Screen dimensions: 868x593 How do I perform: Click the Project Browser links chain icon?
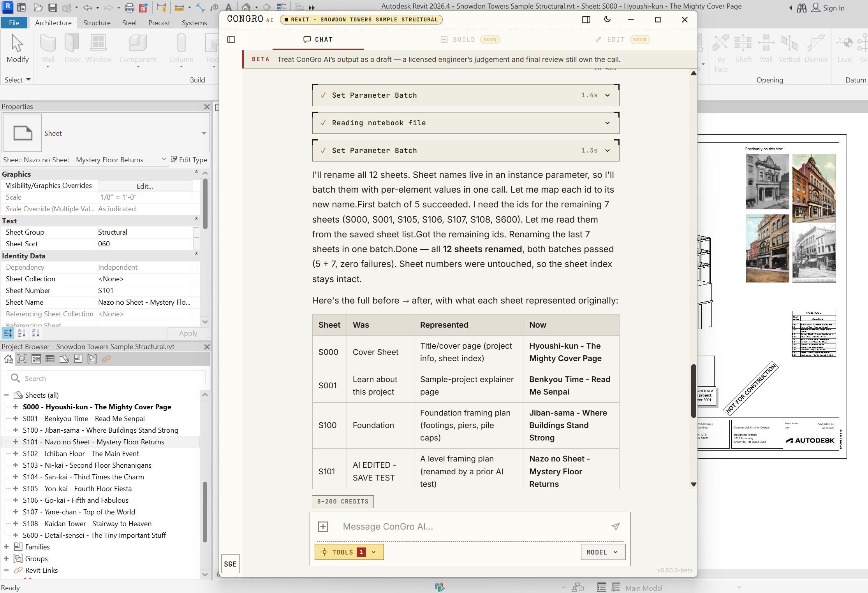click(106, 359)
